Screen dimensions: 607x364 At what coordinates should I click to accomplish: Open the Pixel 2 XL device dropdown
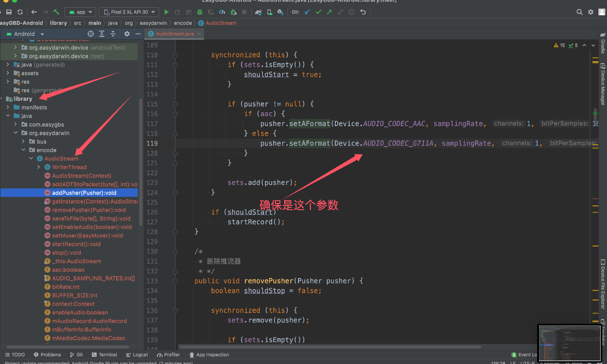(129, 12)
